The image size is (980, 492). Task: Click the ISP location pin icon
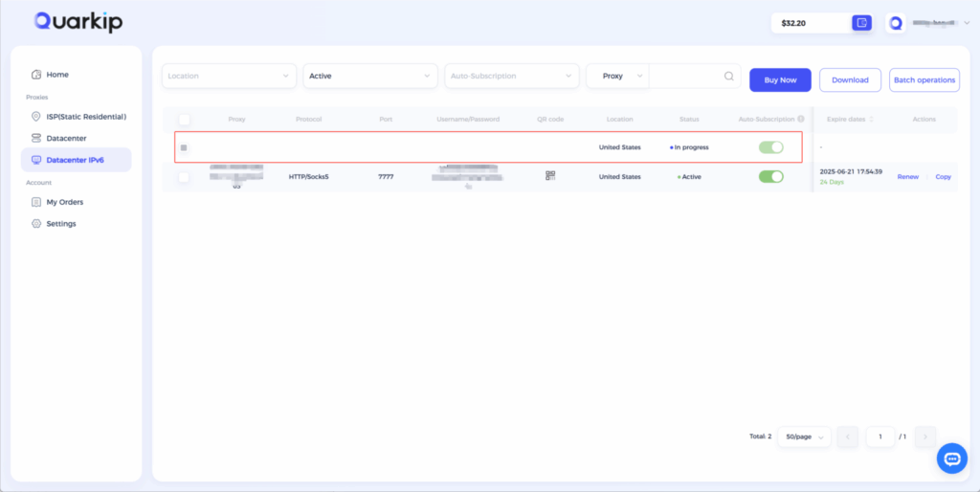pos(36,116)
